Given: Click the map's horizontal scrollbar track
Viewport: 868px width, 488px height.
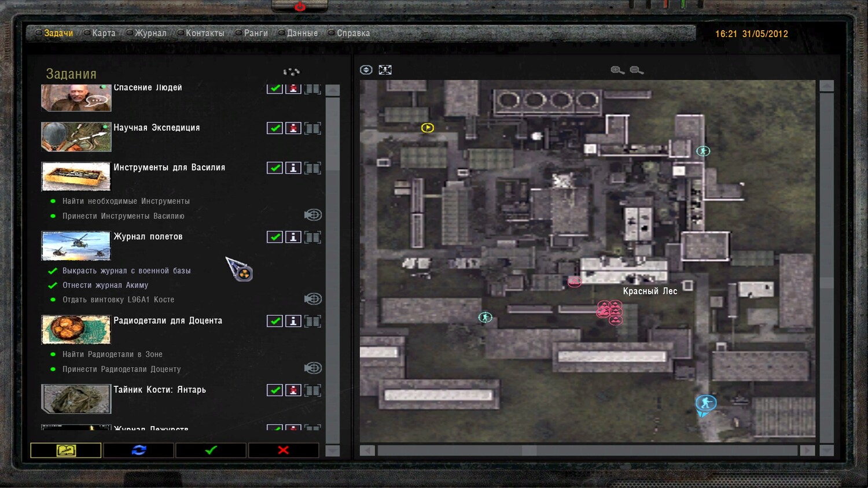Looking at the screenshot, I should click(588, 450).
